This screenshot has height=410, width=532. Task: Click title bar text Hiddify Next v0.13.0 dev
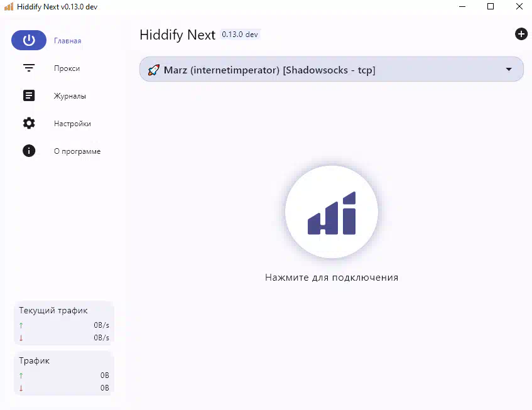click(57, 7)
